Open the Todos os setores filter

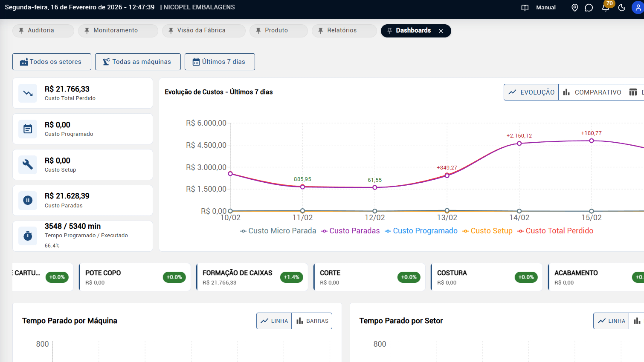pyautogui.click(x=52, y=62)
